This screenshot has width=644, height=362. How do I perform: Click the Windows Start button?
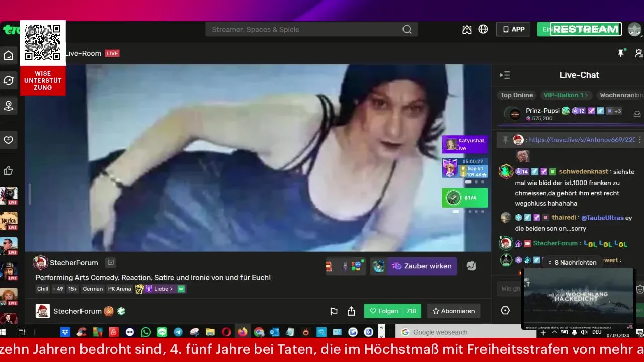click(x=2, y=332)
